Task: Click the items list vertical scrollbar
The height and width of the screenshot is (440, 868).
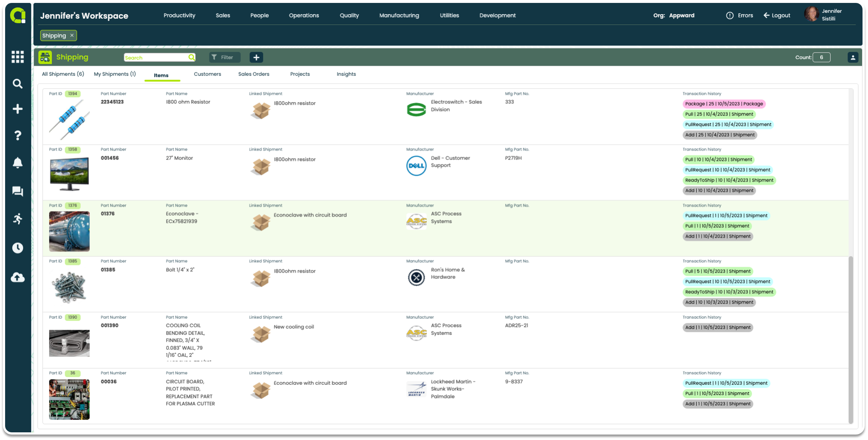Action: coord(851,339)
